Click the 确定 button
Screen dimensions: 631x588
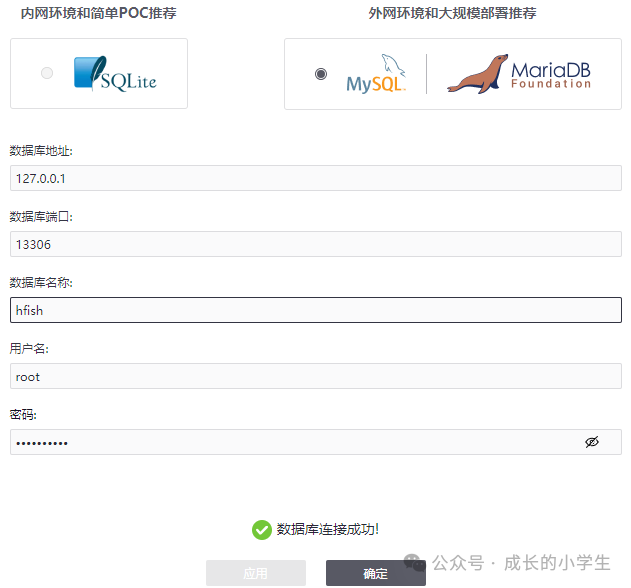coord(376,573)
